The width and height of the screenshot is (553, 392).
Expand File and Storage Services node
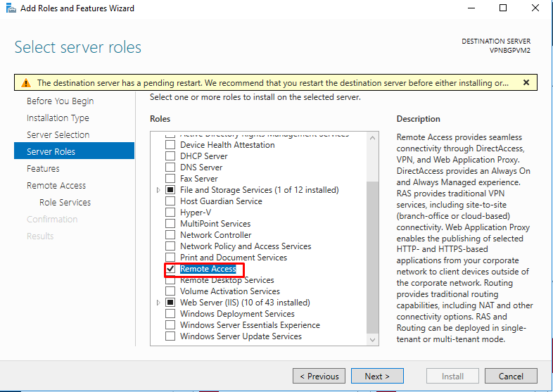coord(158,190)
